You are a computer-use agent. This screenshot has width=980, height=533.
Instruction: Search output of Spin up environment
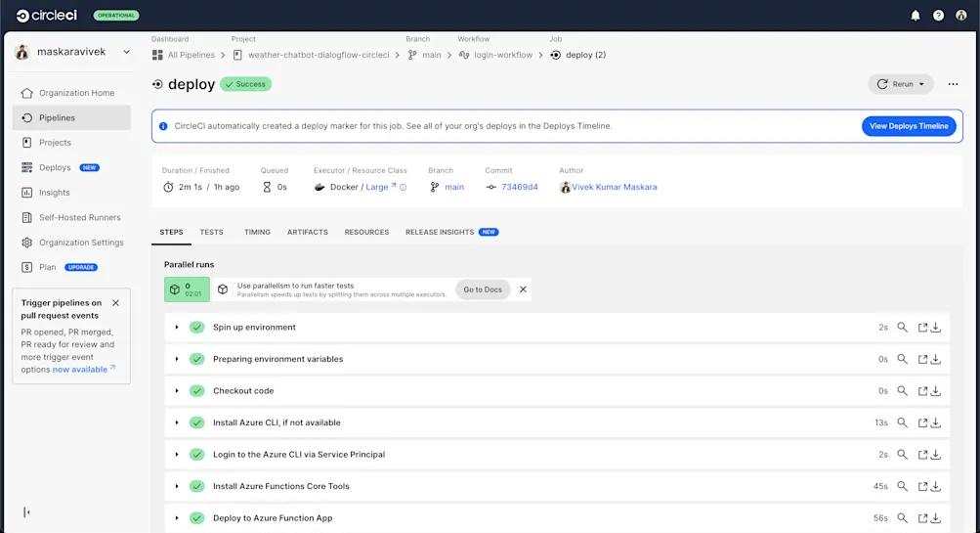[x=903, y=328]
